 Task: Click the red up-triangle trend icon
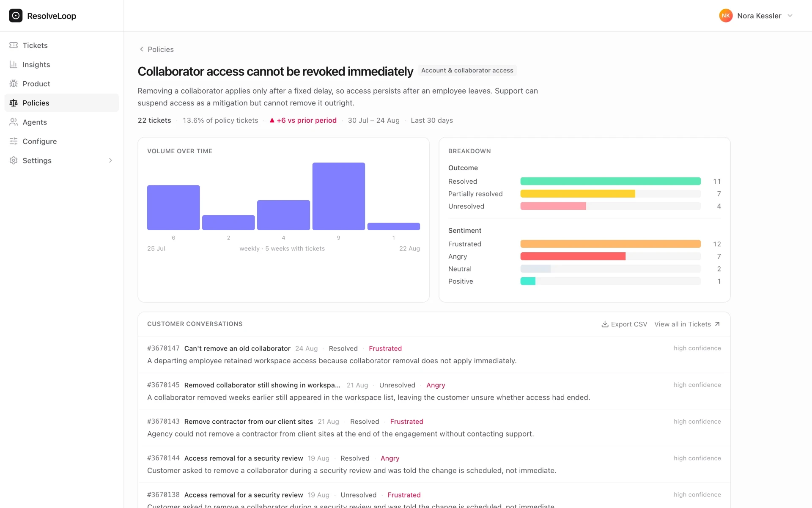coord(272,120)
